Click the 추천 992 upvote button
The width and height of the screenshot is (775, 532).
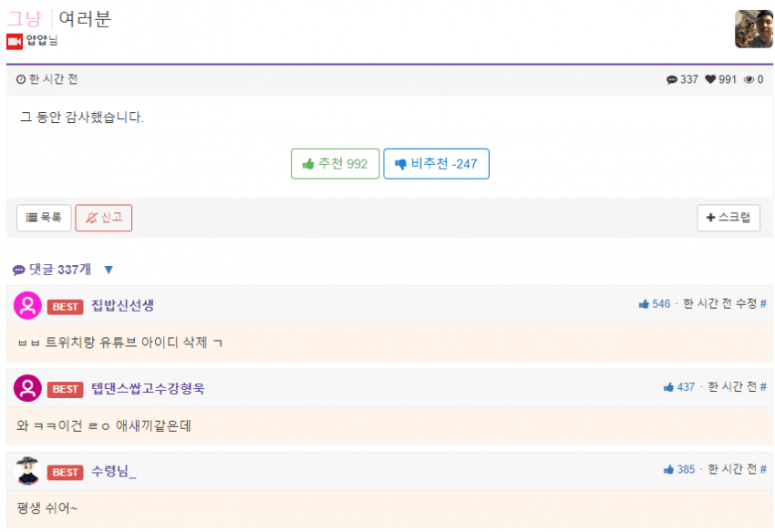pyautogui.click(x=335, y=163)
